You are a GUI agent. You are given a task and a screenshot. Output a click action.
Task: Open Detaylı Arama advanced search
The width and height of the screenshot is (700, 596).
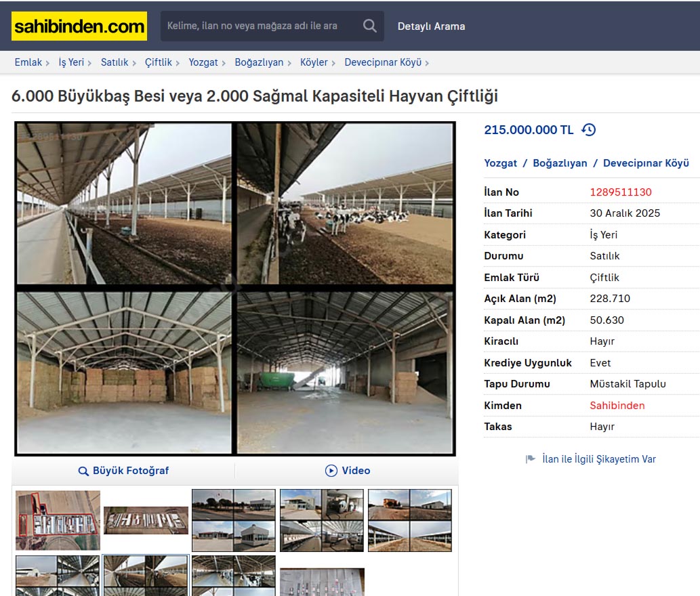(431, 26)
